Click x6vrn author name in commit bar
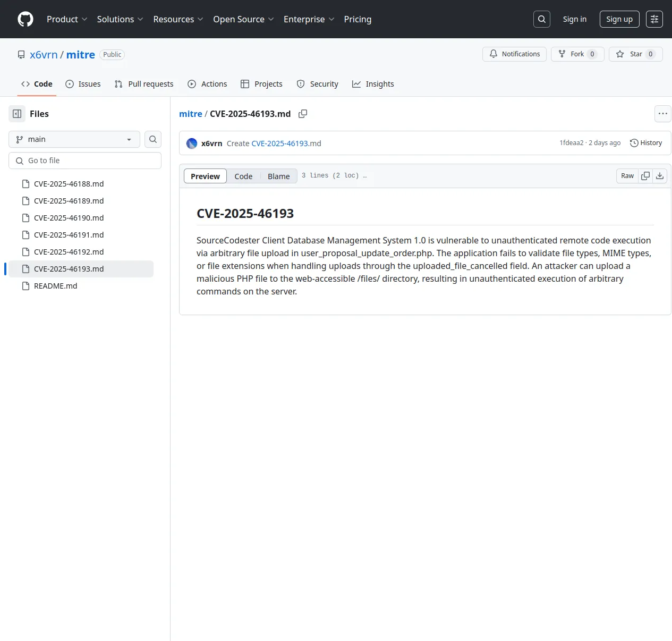 [211, 144]
